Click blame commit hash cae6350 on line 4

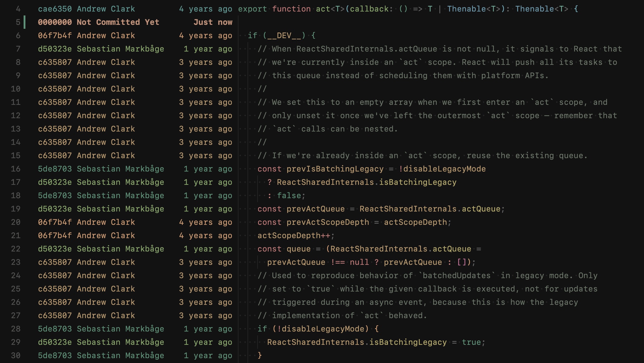55,9
